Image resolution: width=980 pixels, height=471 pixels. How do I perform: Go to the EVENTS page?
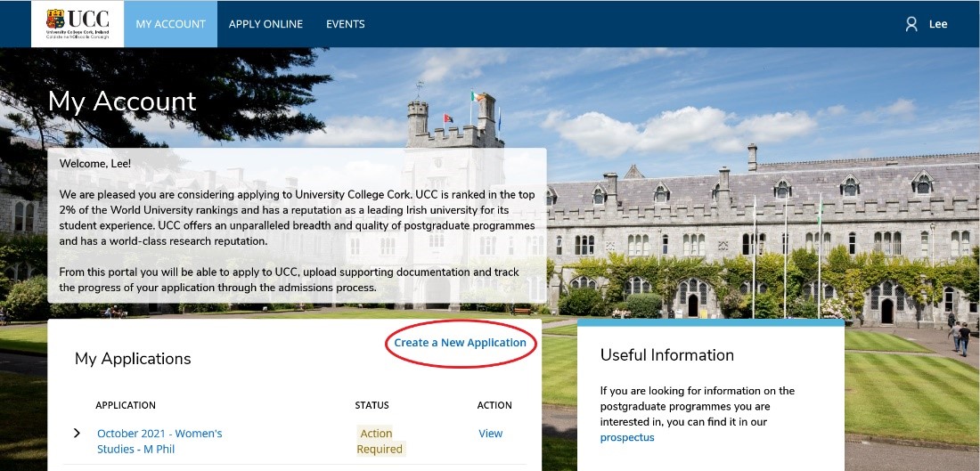point(346,24)
